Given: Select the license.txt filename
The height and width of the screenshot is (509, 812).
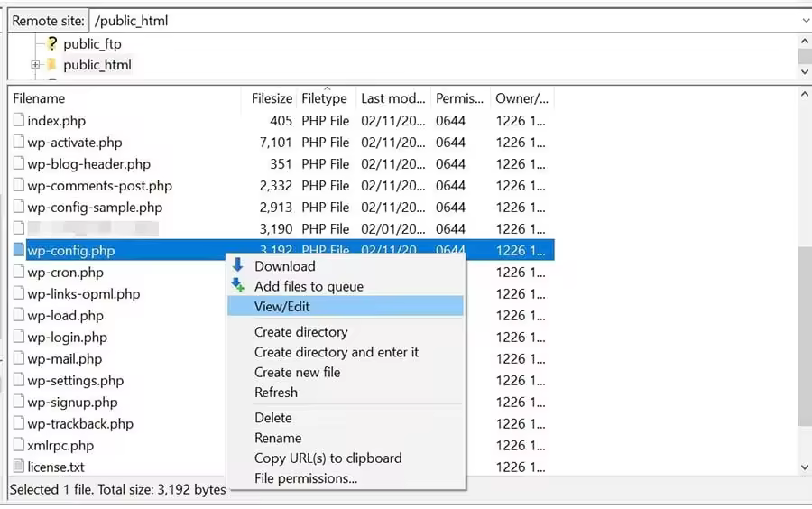Looking at the screenshot, I should tap(56, 467).
